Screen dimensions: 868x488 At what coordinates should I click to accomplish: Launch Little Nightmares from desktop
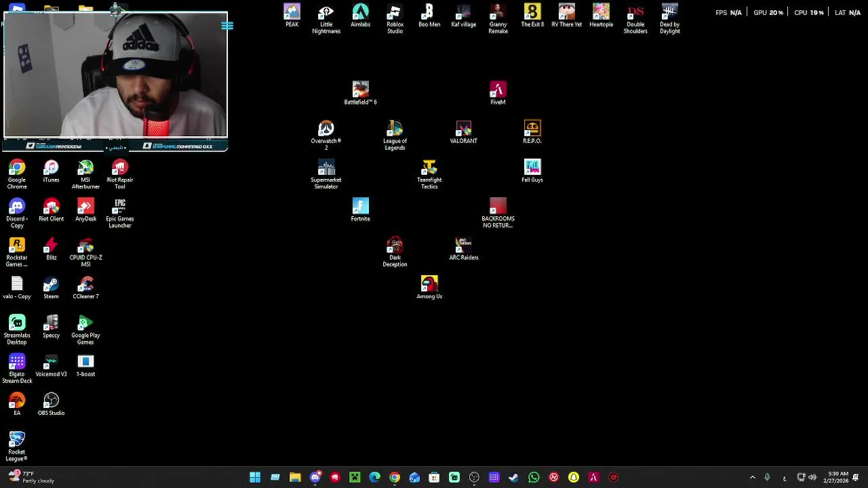click(326, 19)
